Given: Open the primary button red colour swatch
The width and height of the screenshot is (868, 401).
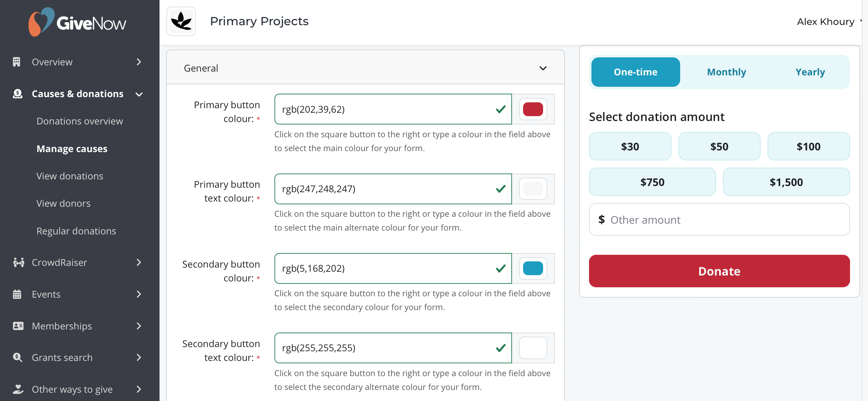Looking at the screenshot, I should click(533, 109).
